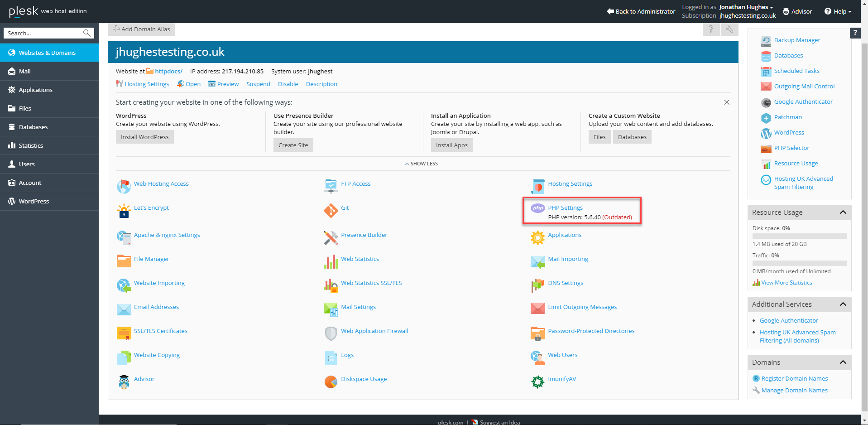Viewport: 868px width, 425px height.
Task: Click the Suspend link
Action: click(x=258, y=84)
